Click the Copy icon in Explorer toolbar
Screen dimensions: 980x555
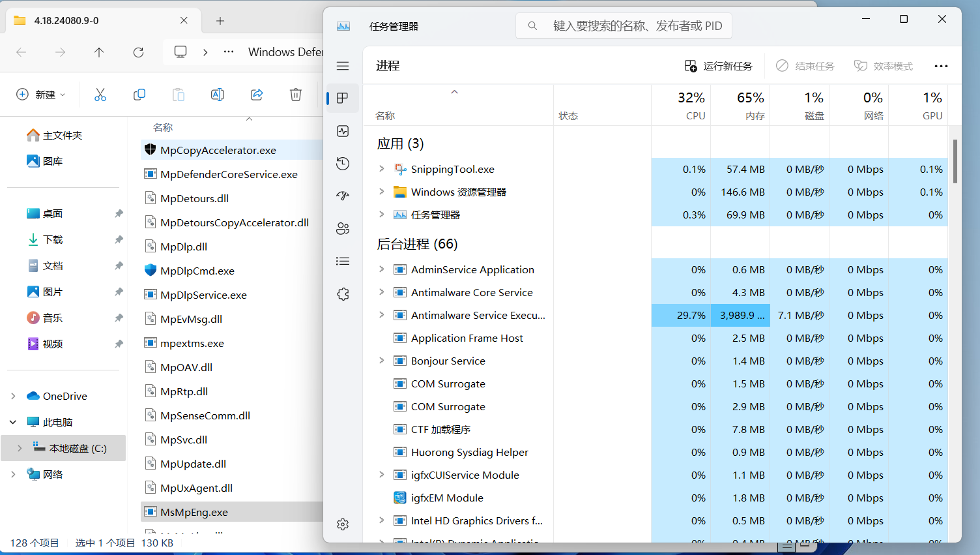139,95
